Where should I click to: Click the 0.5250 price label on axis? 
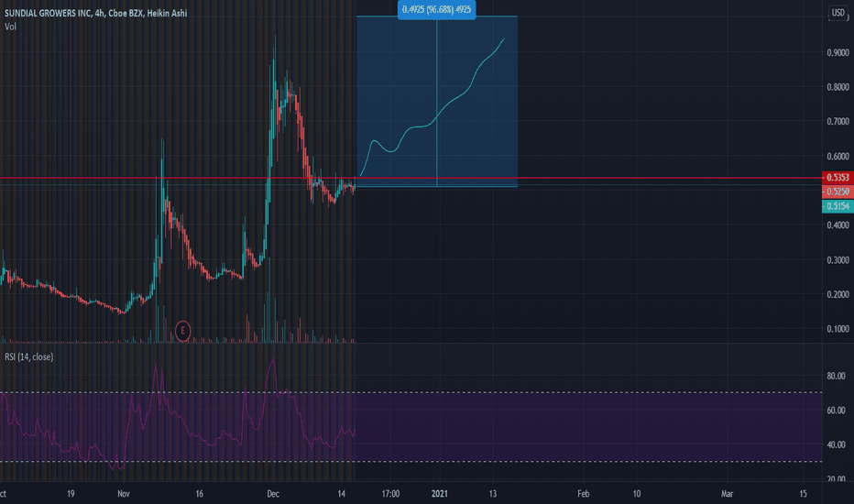click(838, 192)
